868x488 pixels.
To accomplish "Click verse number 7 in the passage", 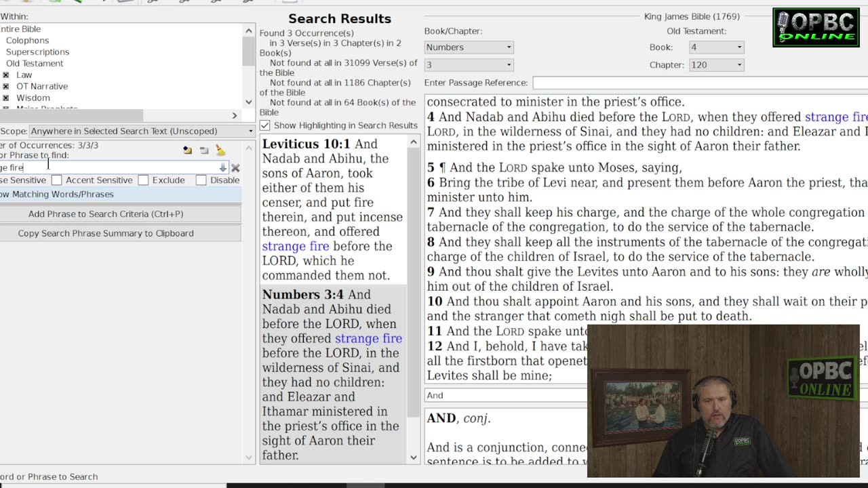I will 431,212.
